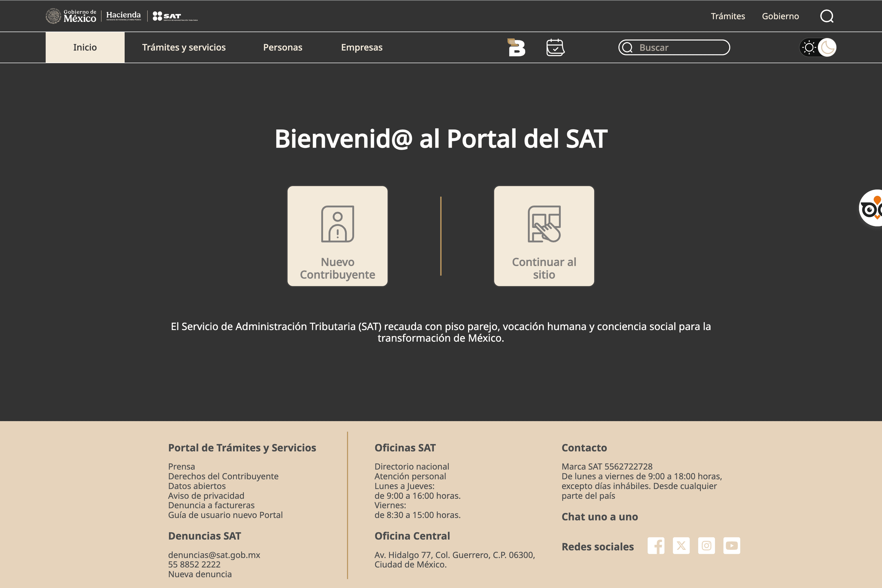Click Trámites in the top bar
Image resolution: width=882 pixels, height=588 pixels.
point(728,16)
